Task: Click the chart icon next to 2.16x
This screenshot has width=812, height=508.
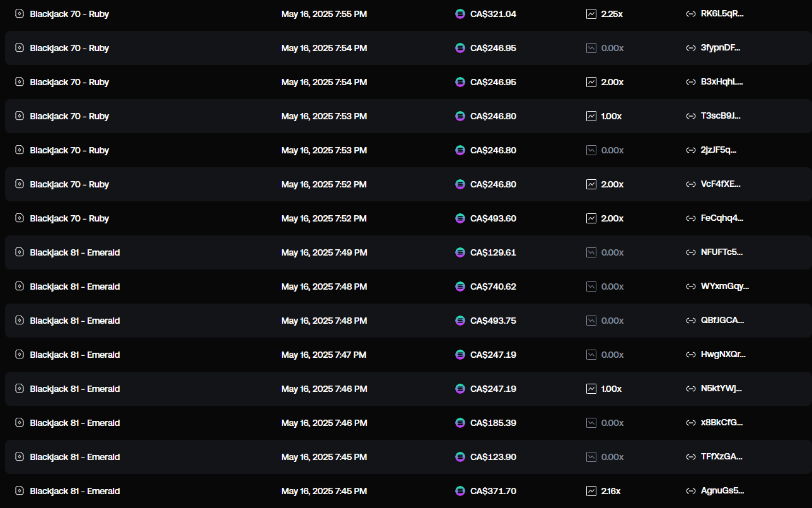Action: tap(591, 491)
